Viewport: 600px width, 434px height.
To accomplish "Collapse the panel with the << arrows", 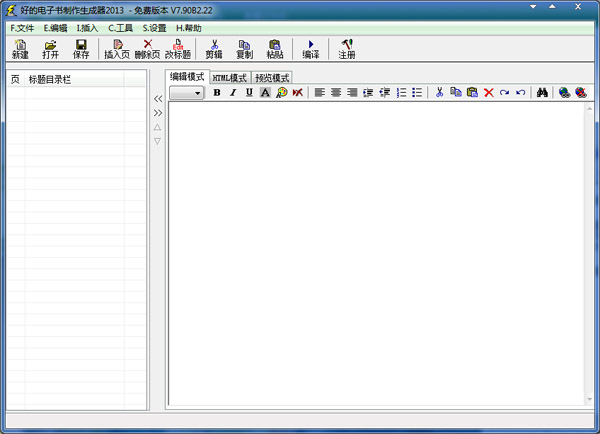I will point(157,99).
